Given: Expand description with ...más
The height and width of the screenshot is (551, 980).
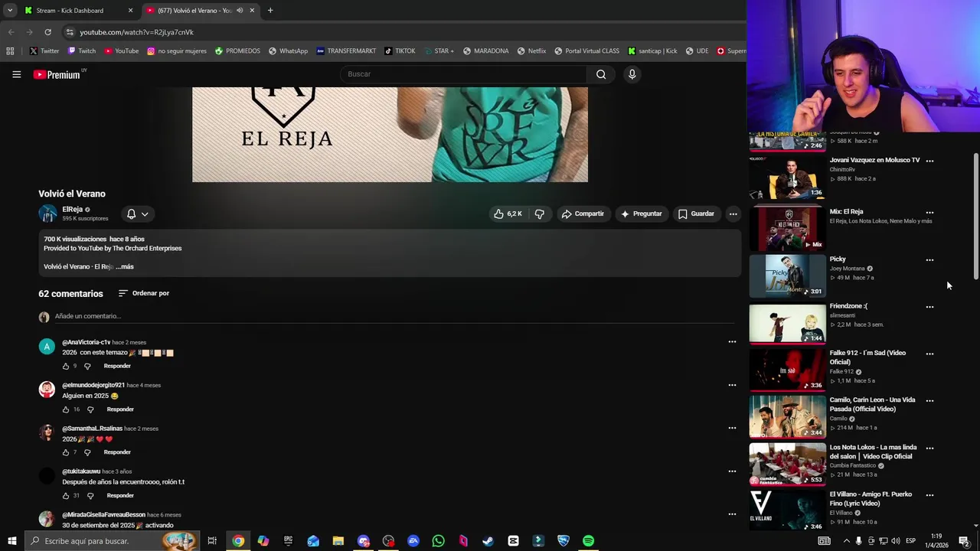Looking at the screenshot, I should pyautogui.click(x=125, y=266).
